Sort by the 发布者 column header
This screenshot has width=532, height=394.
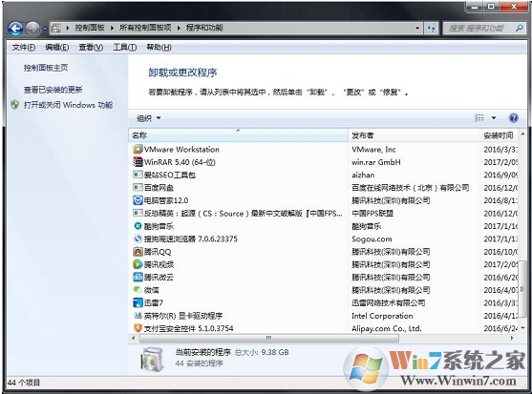point(414,135)
